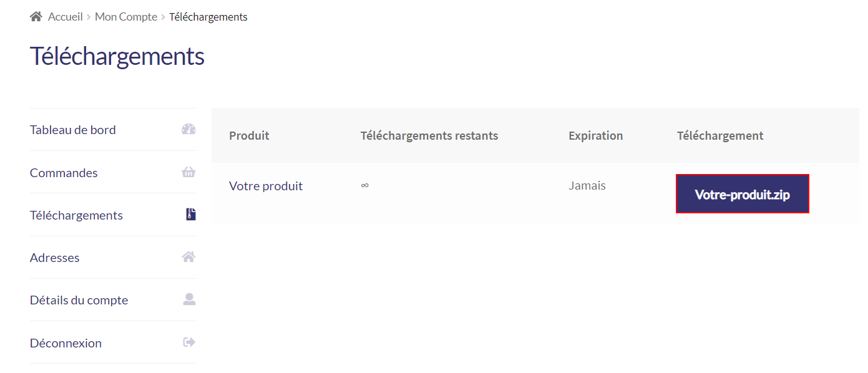Click the home icon in the breadcrumb
868x373 pixels.
[x=36, y=17]
